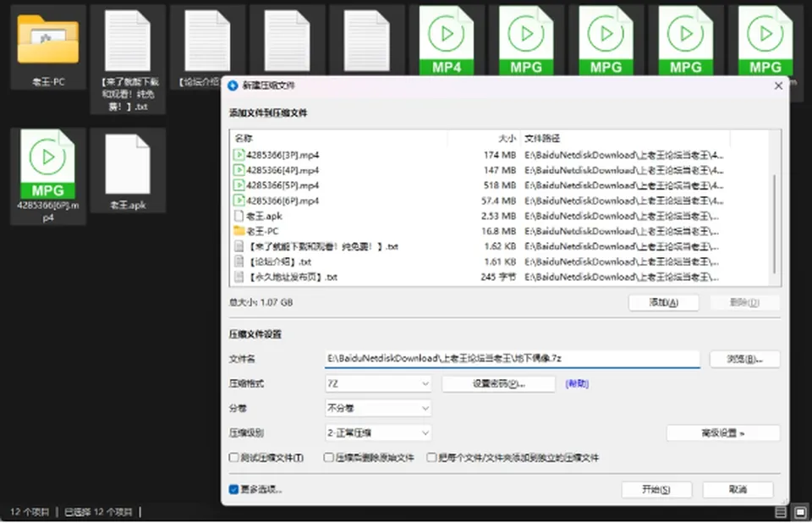Screen dimensions: 812x523
Task: Start compression with 开始(S) button
Action: coord(656,489)
